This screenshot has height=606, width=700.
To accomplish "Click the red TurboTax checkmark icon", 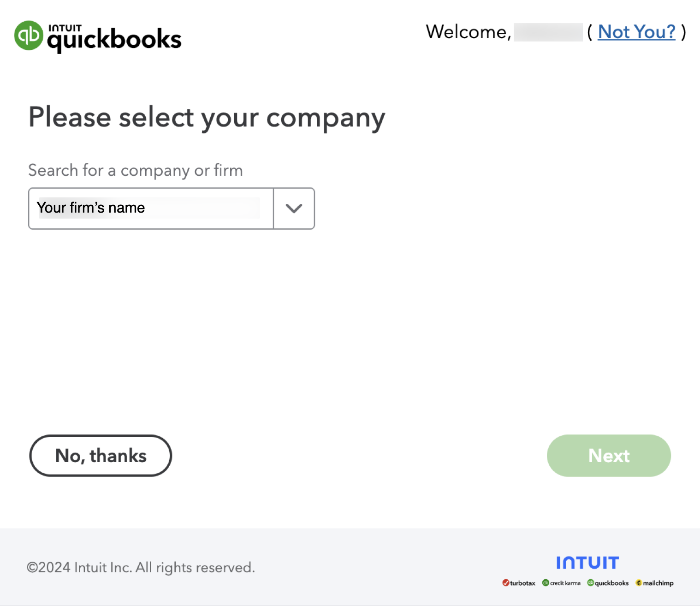I will pyautogui.click(x=505, y=583).
